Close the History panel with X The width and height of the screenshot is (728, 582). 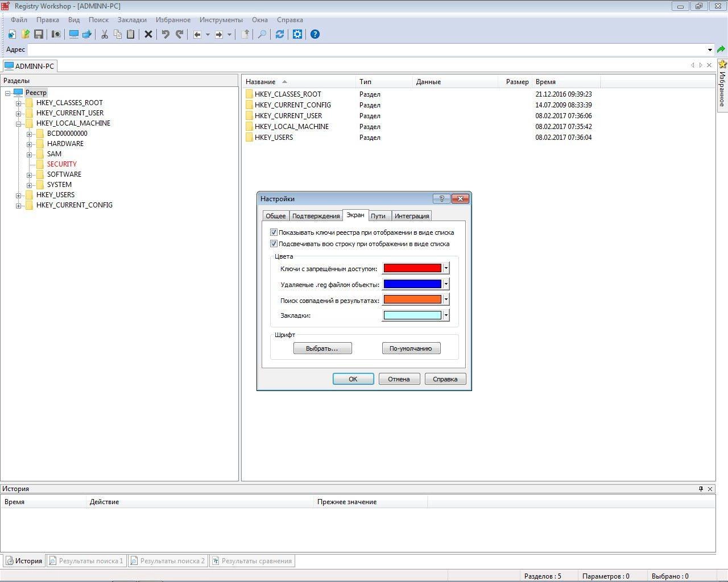(x=710, y=489)
